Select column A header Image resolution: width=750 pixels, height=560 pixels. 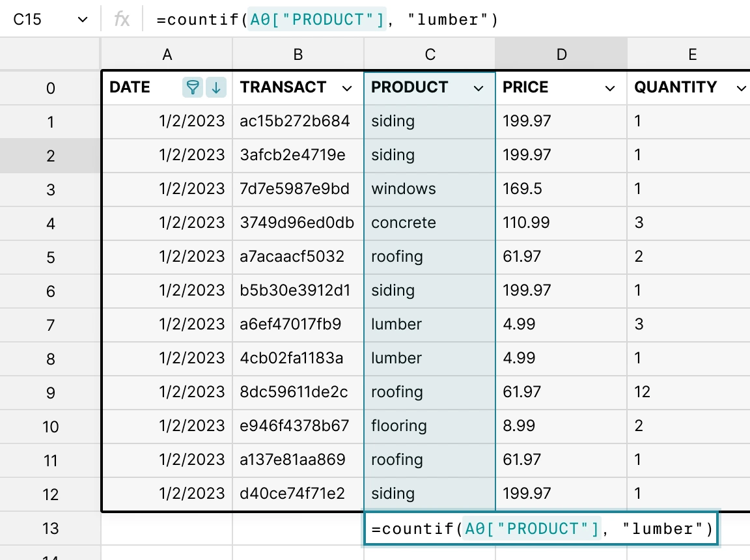pos(167,55)
